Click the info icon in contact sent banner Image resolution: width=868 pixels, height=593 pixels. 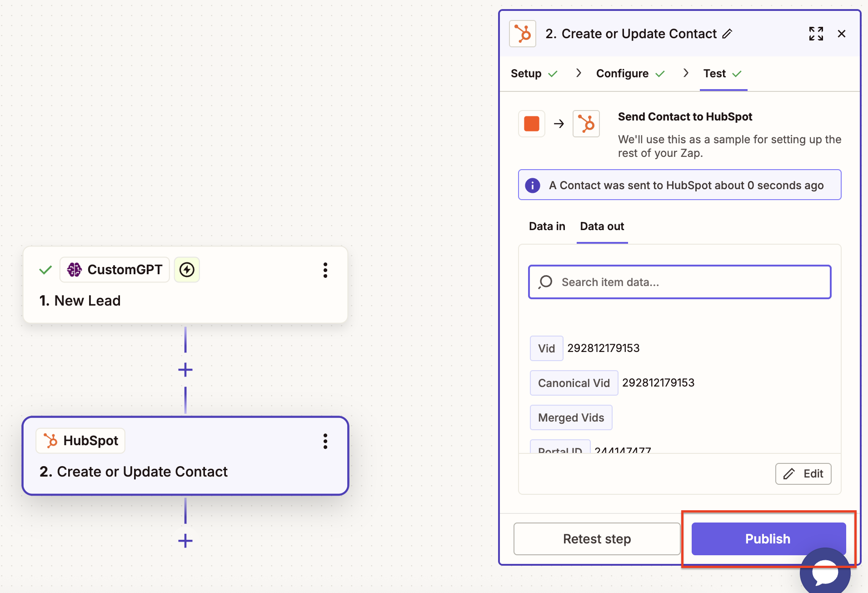(x=533, y=185)
